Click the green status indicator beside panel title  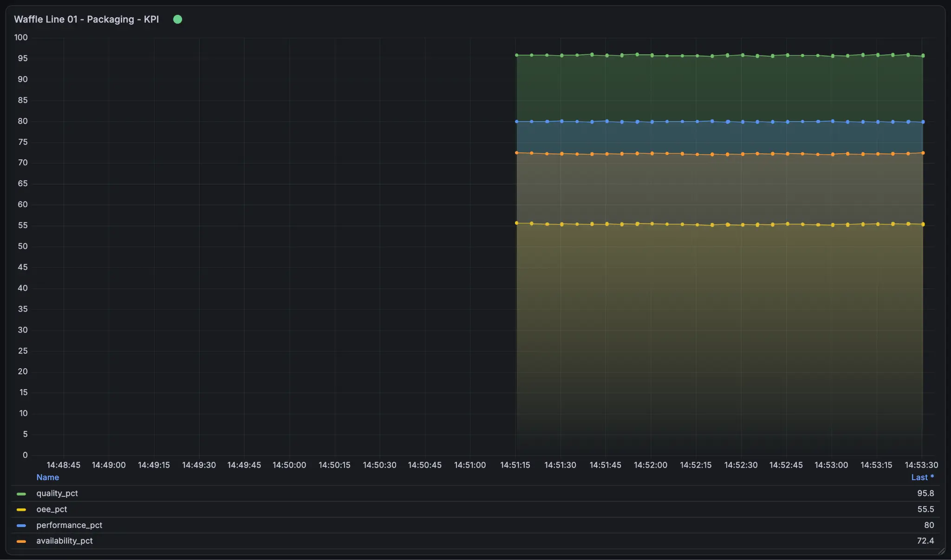pyautogui.click(x=177, y=19)
